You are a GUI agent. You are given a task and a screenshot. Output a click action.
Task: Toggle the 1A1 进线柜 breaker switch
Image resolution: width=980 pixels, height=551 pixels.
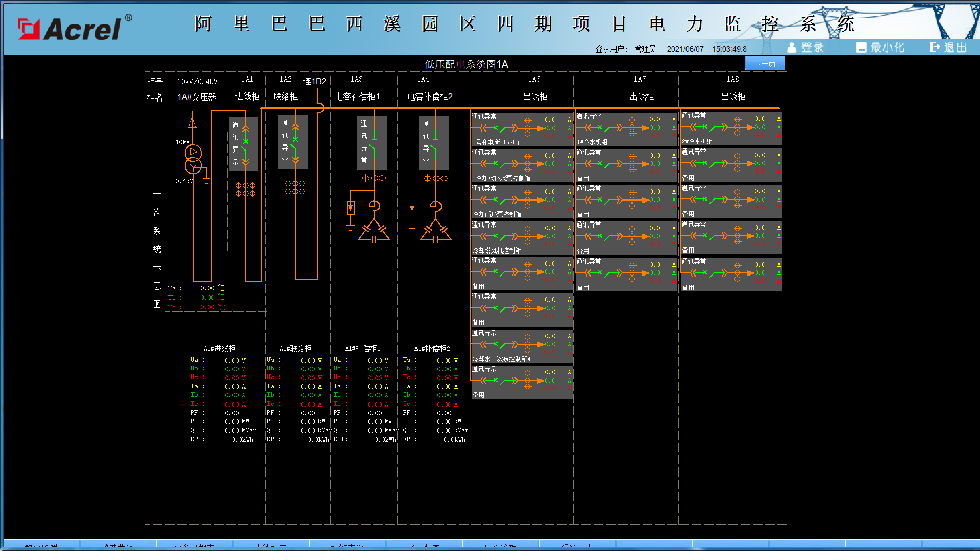click(x=246, y=144)
